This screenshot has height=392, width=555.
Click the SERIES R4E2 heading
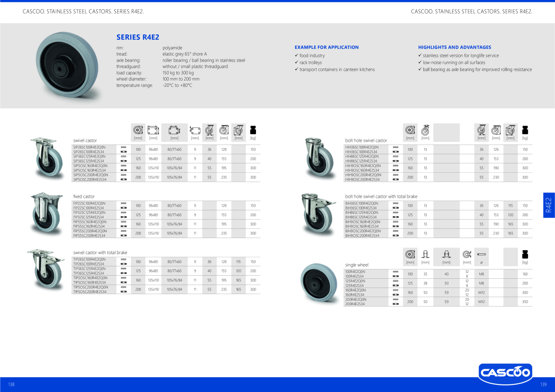tap(138, 38)
